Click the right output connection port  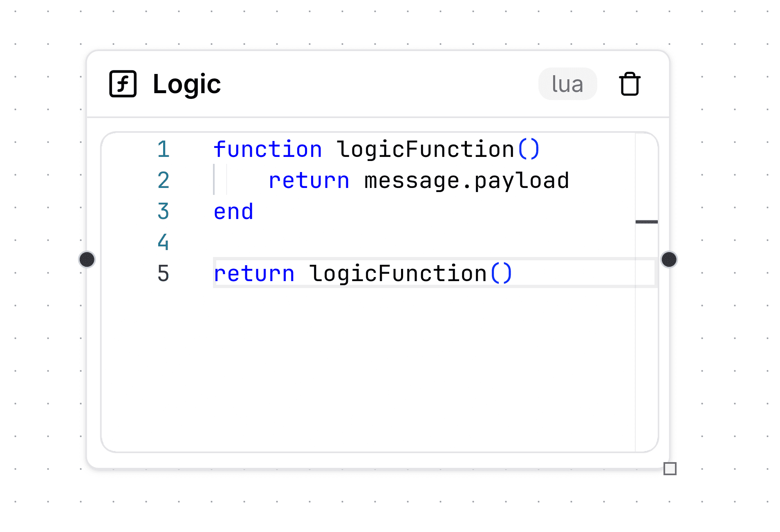tap(670, 259)
